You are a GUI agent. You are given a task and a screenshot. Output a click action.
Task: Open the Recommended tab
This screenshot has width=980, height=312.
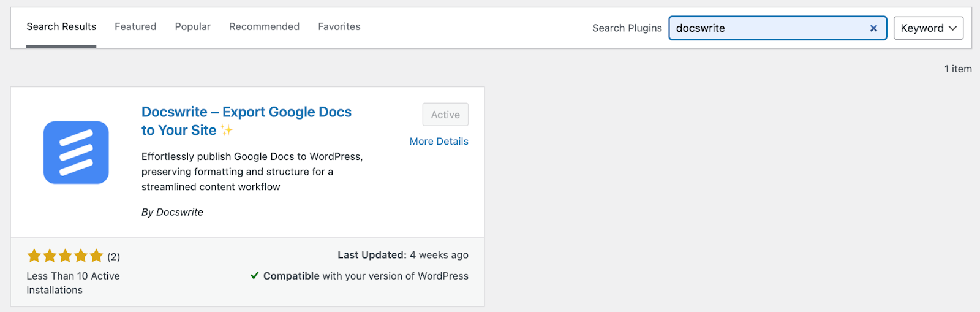[264, 26]
